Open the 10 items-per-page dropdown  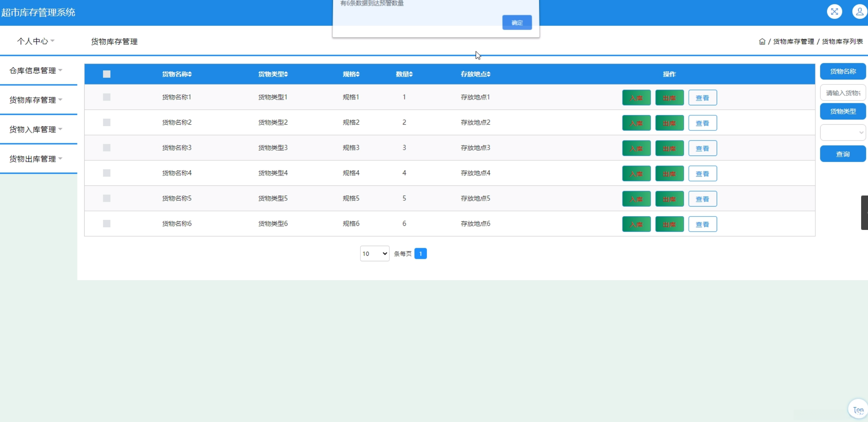pos(375,254)
